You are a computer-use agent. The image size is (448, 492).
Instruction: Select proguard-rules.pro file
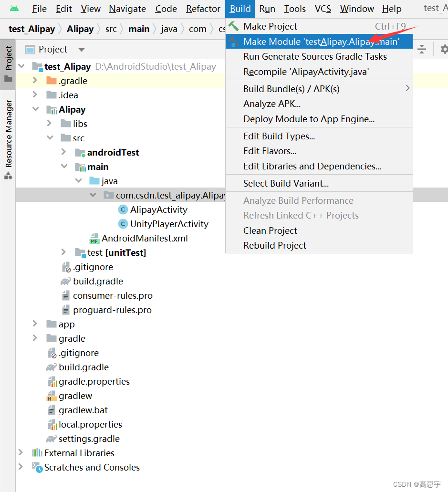tap(112, 310)
